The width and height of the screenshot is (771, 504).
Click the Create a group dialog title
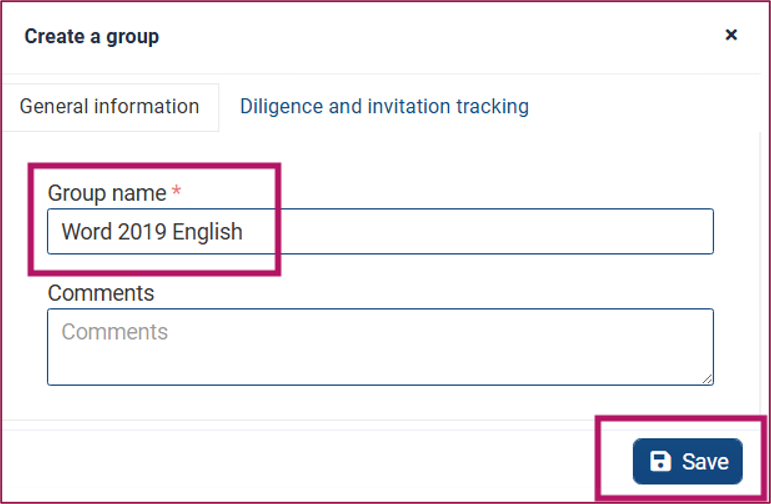click(x=91, y=36)
